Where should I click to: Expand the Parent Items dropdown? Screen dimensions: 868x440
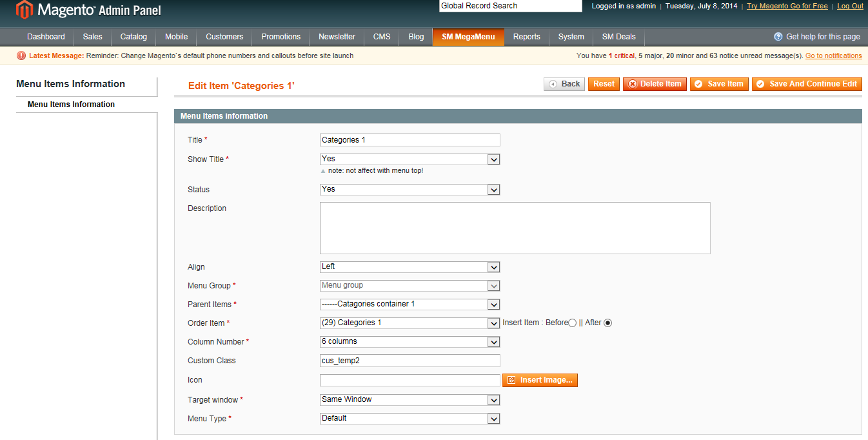click(x=410, y=305)
